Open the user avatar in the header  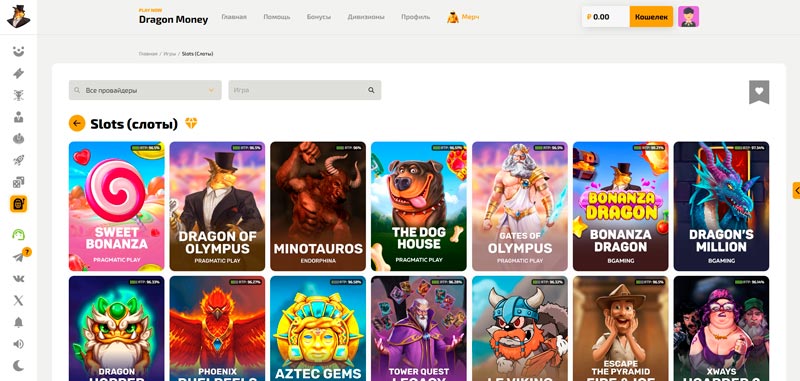point(688,16)
